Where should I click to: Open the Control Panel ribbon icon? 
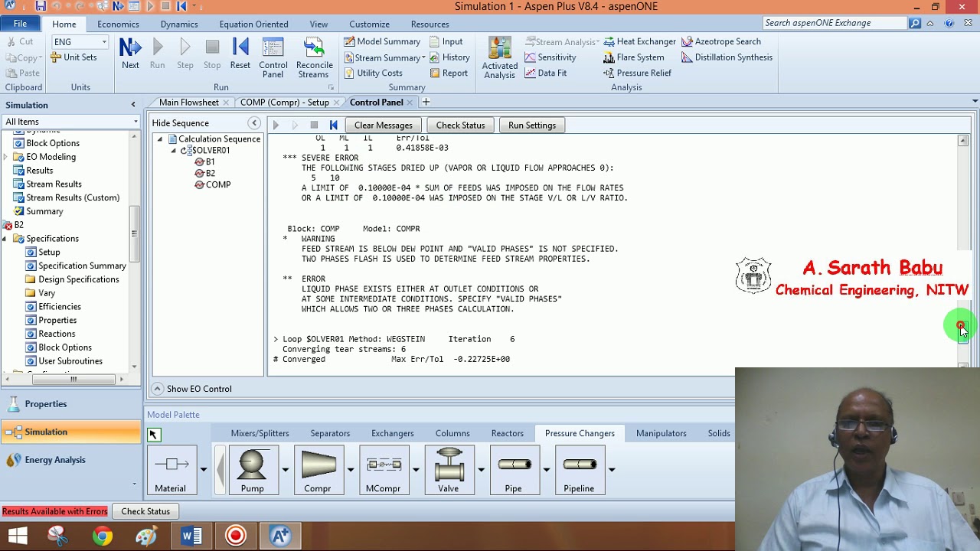pos(273,58)
